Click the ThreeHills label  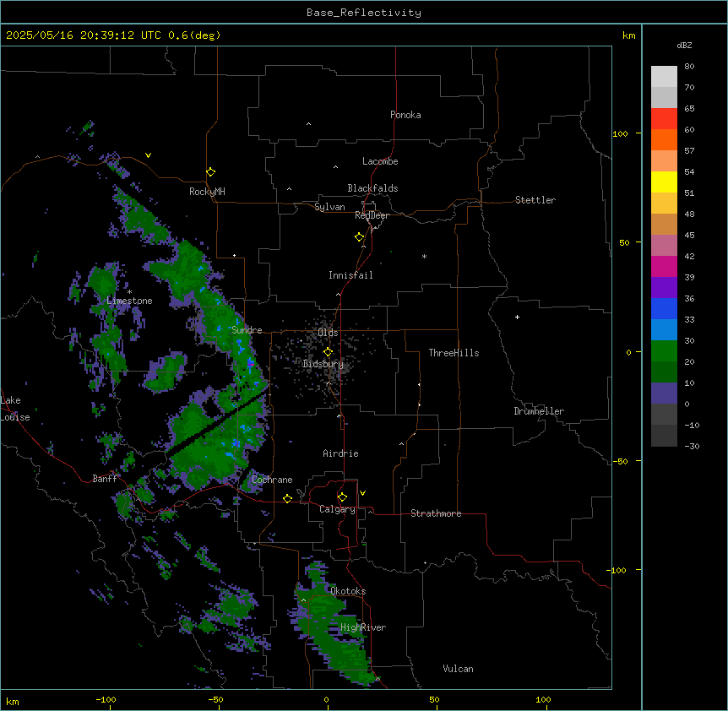tap(454, 353)
